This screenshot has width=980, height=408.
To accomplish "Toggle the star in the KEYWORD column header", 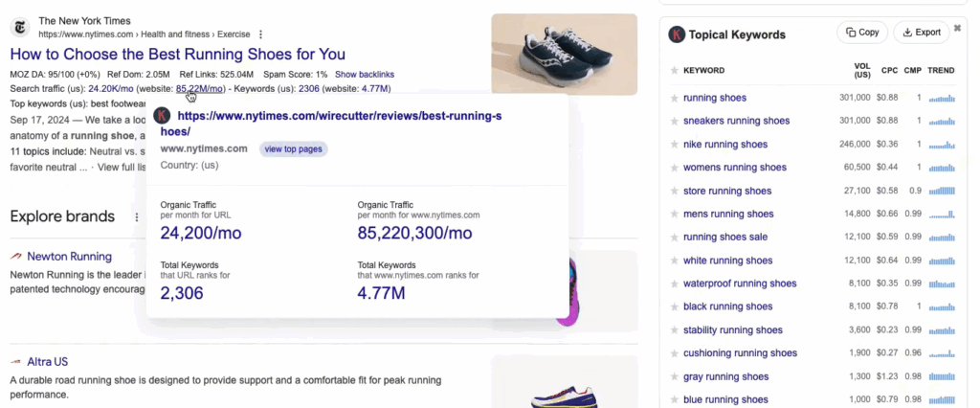I will (x=675, y=71).
